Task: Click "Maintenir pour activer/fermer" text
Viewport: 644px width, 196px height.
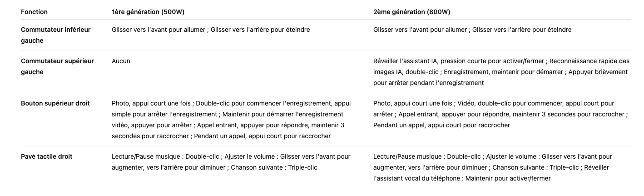Action: coord(508,178)
